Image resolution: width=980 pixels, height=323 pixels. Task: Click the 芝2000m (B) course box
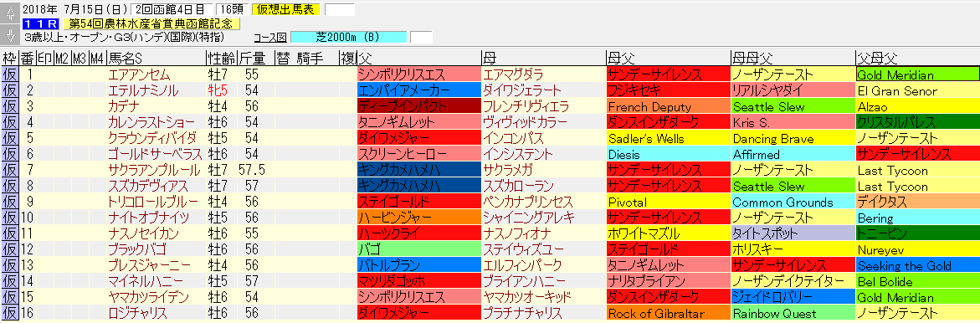coord(348,38)
